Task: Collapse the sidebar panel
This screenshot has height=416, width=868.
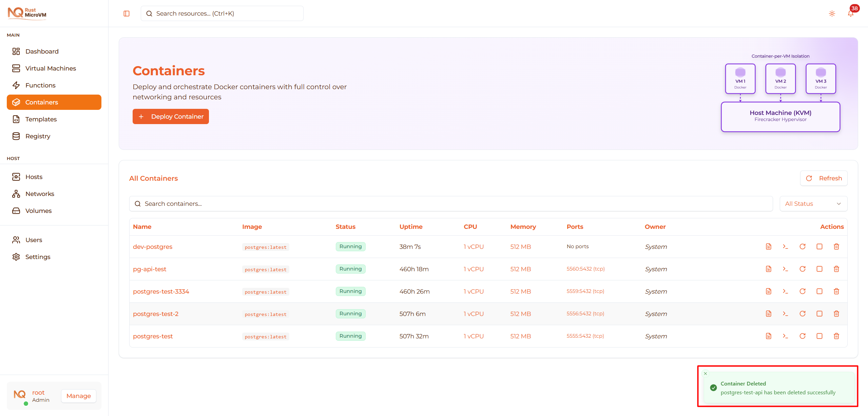Action: point(127,14)
